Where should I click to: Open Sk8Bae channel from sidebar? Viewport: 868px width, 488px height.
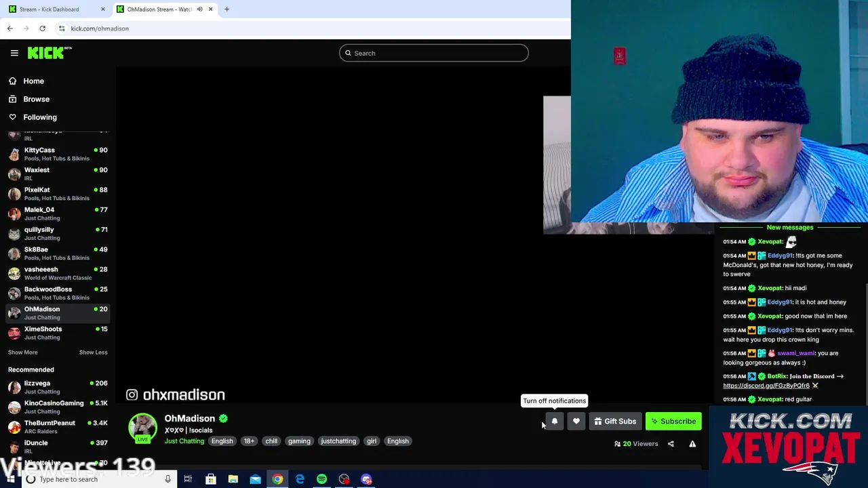(58, 253)
